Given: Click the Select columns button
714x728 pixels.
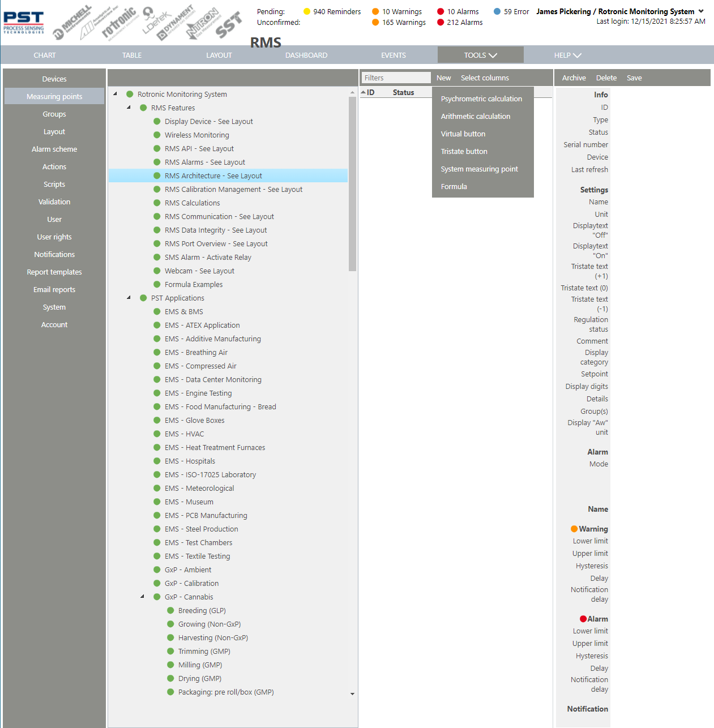Looking at the screenshot, I should click(485, 78).
